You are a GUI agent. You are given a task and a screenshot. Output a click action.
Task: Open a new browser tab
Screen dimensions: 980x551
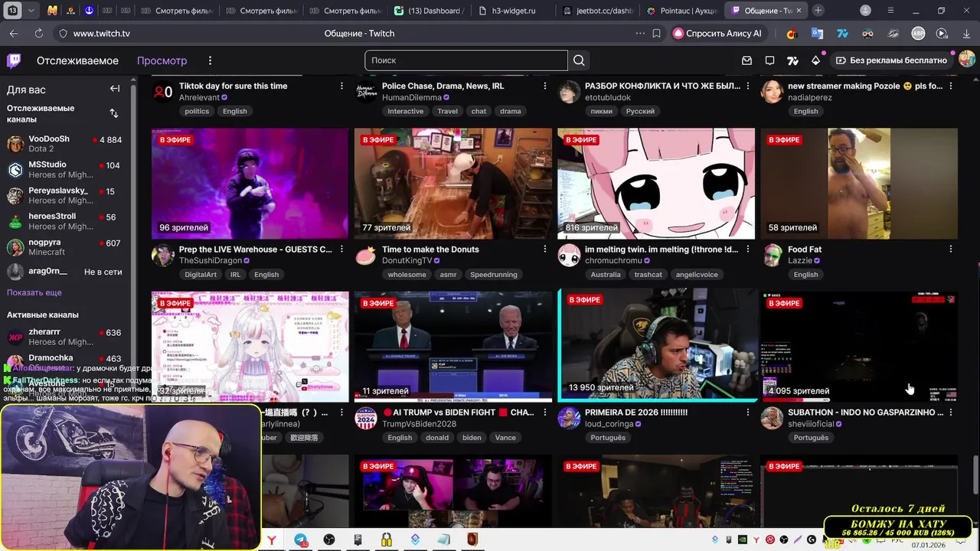coord(818,10)
